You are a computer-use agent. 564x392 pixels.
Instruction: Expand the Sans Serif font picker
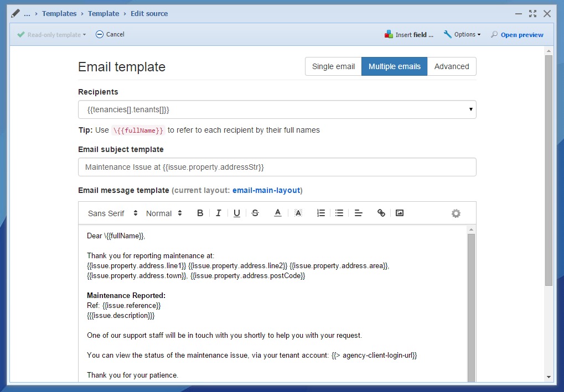(113, 213)
